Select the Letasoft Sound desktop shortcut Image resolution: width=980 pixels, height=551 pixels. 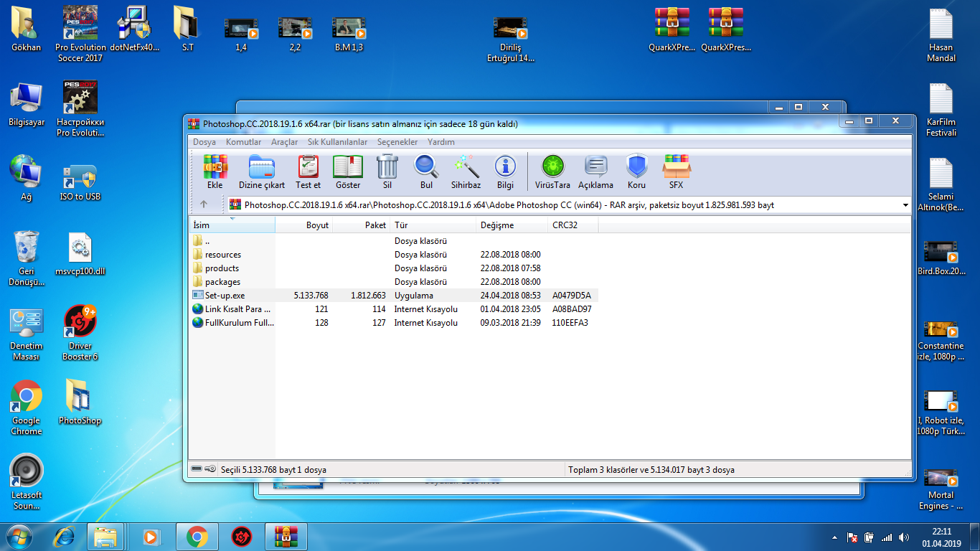27,482
